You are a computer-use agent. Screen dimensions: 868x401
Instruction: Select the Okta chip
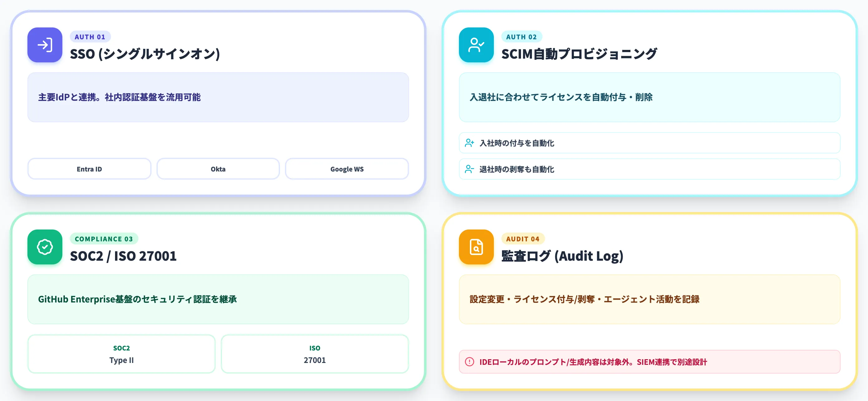(x=218, y=169)
